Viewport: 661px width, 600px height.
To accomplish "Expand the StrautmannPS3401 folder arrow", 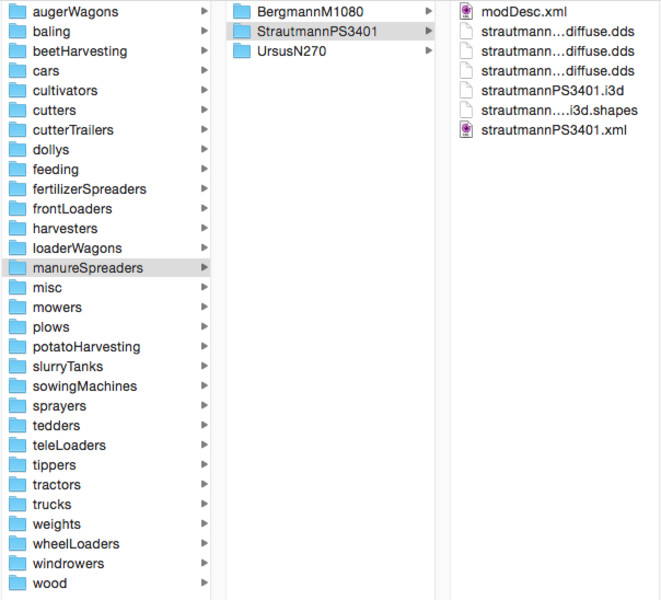I will click(428, 32).
